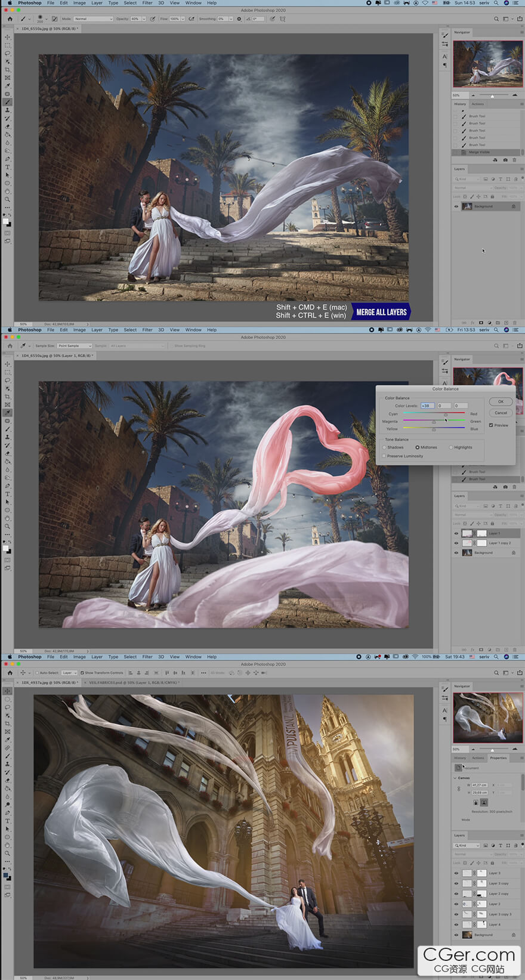This screenshot has width=525, height=980.
Task: Switch to Actions tab in 1D4_6550a (RGB/8) window
Action: click(478, 104)
